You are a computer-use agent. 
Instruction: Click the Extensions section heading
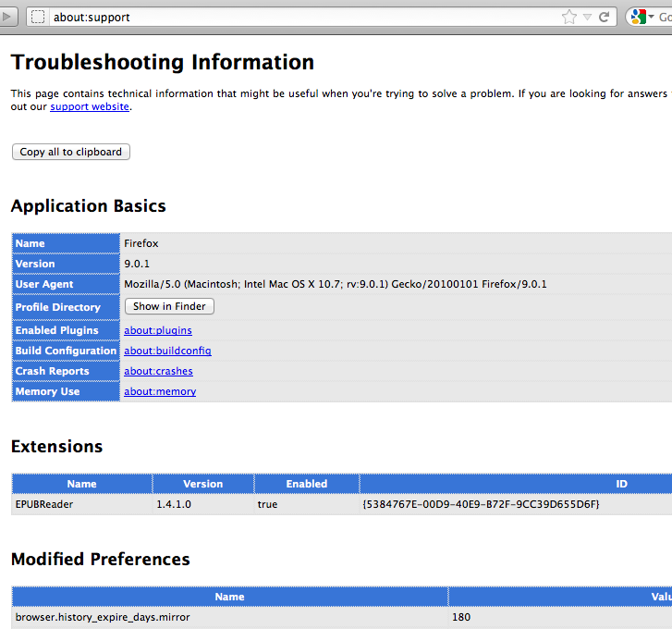click(56, 447)
